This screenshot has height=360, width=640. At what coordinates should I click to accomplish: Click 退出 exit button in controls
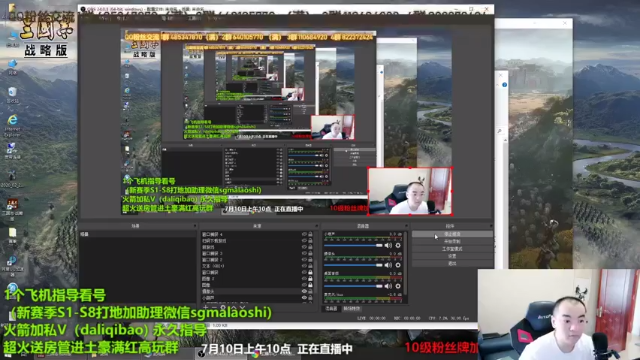click(x=452, y=263)
